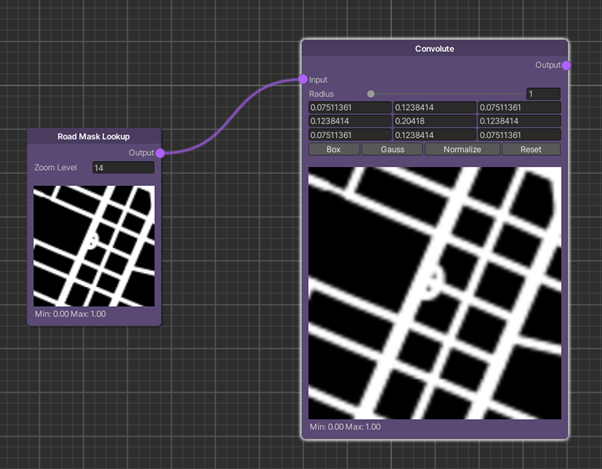Apply the Box kernel preset
Viewport: 602px width, 469px height.
334,149
